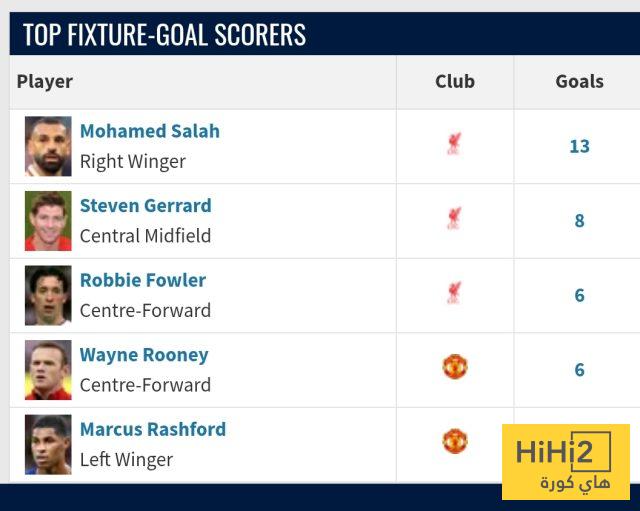This screenshot has width=640, height=511.
Task: Open Steven Gerrard's player photo
Action: (48, 221)
